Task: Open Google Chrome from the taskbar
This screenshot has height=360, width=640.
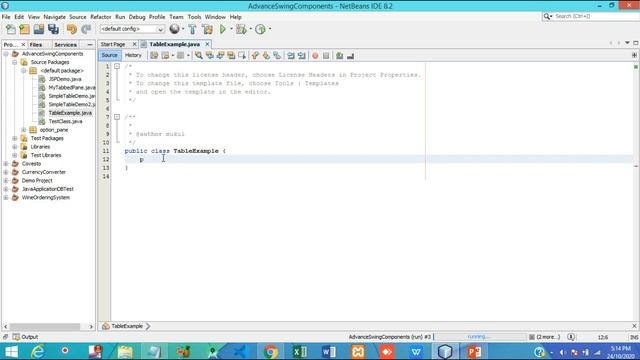Action: coord(270,351)
